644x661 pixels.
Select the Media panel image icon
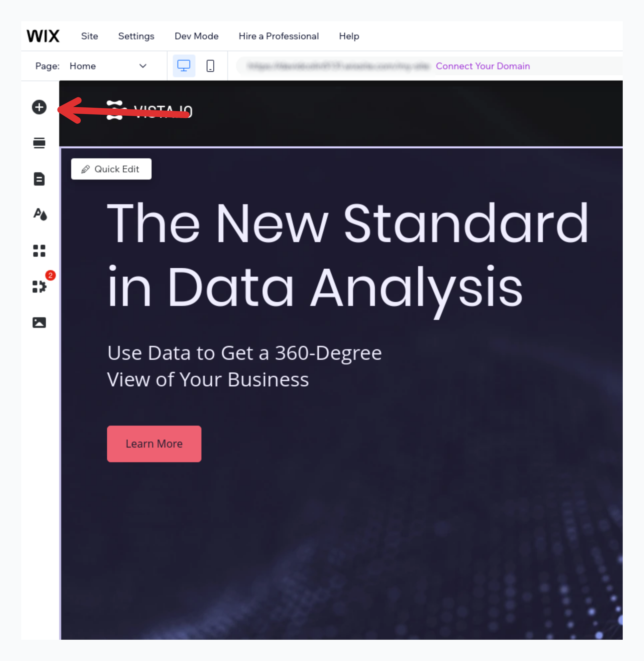click(40, 323)
